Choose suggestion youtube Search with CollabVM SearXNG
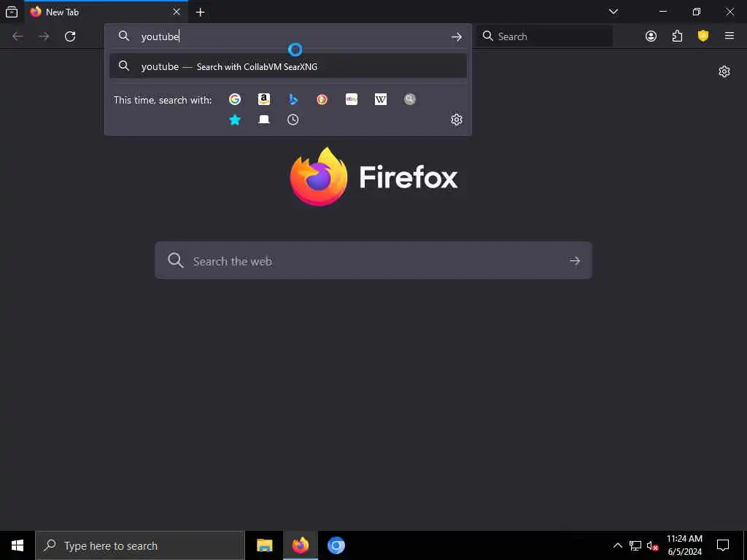Viewport: 747px width, 560px height. coord(287,66)
